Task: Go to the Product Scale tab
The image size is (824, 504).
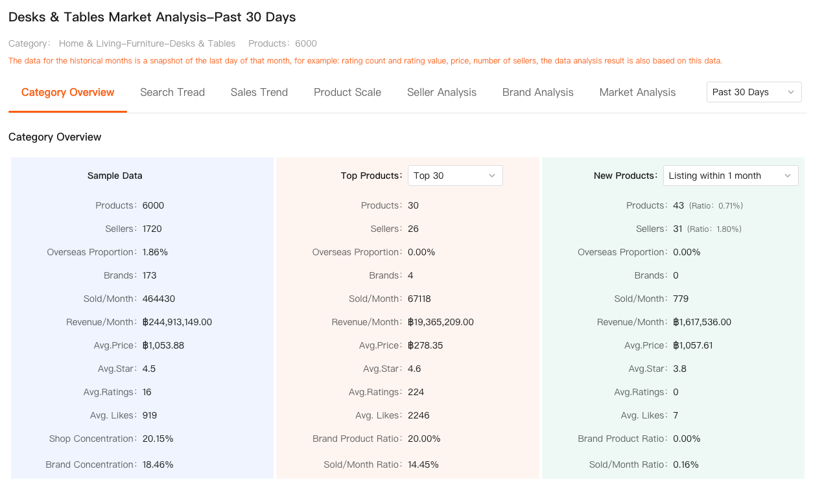Action: coord(347,92)
